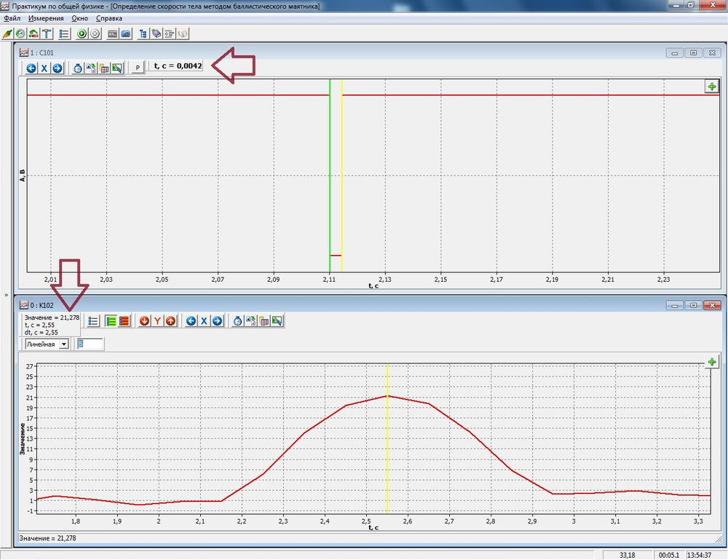728x560 pixels.
Task: Click the gray stop button in main toolbar
Action: pyautogui.click(x=95, y=33)
